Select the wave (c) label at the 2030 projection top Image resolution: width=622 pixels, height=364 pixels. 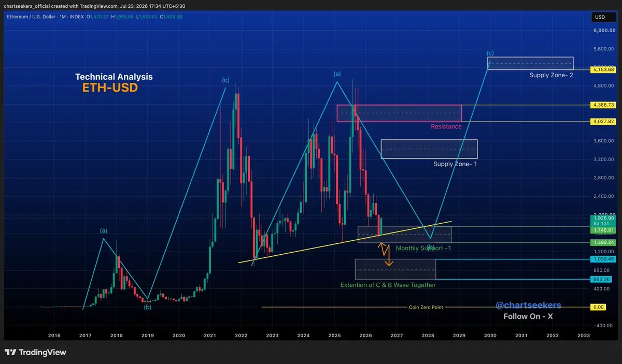tap(490, 53)
